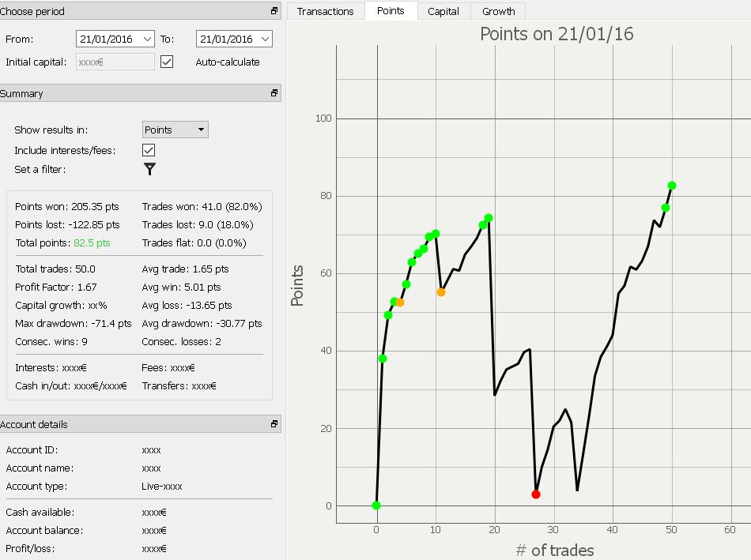Click Total points value 82.5 pts

point(92,243)
